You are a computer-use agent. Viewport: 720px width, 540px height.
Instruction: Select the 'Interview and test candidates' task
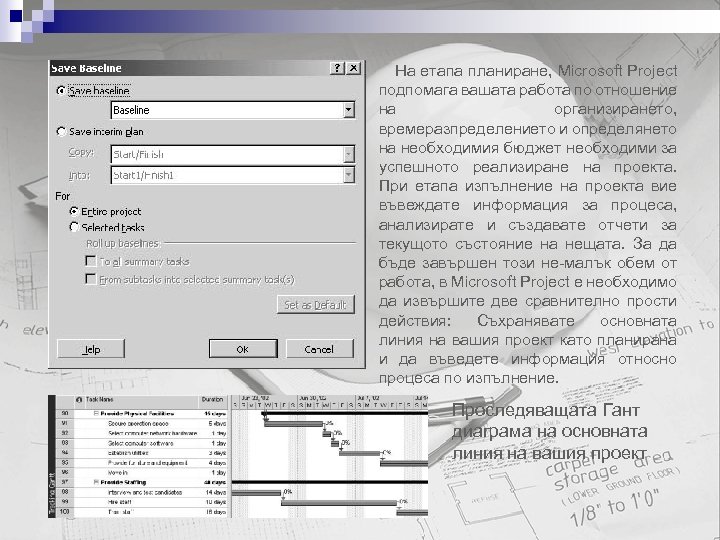[x=145, y=492]
